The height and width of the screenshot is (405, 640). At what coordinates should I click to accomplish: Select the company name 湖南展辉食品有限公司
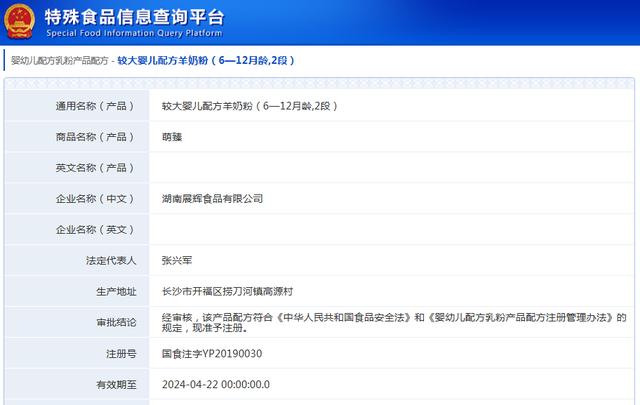(212, 199)
